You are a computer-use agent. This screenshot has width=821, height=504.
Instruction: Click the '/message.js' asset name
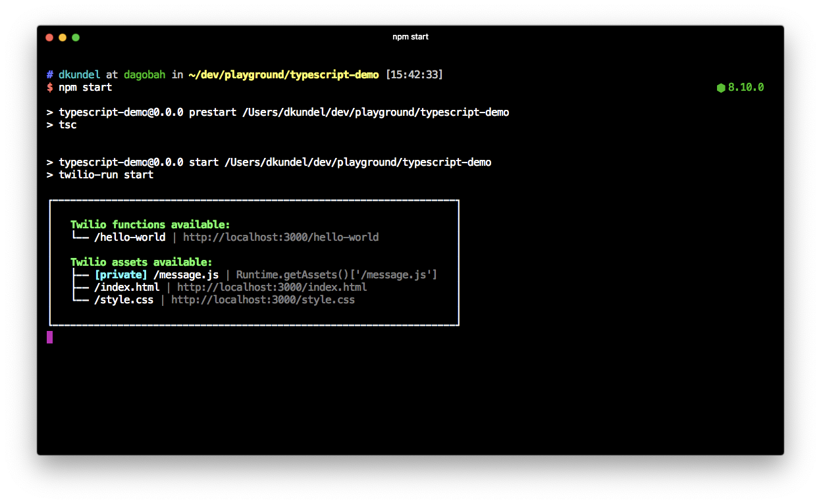[x=186, y=274]
